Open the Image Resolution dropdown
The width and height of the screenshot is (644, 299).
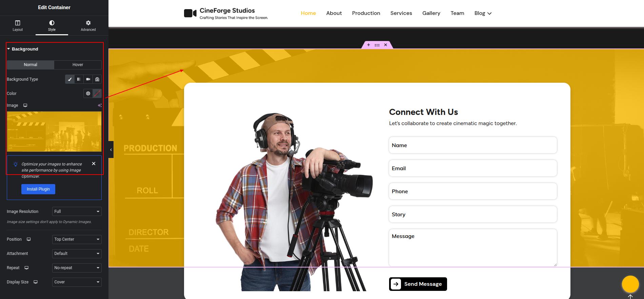pos(77,212)
